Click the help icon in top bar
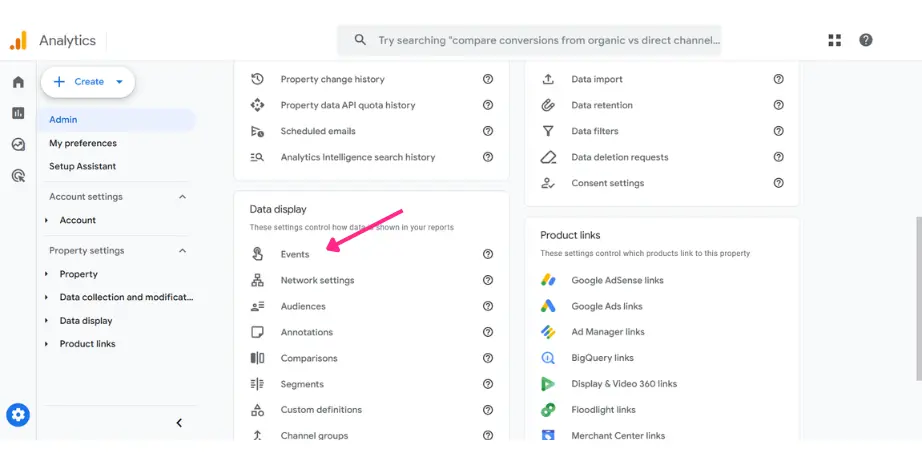This screenshot has height=460, width=922. pos(866,40)
